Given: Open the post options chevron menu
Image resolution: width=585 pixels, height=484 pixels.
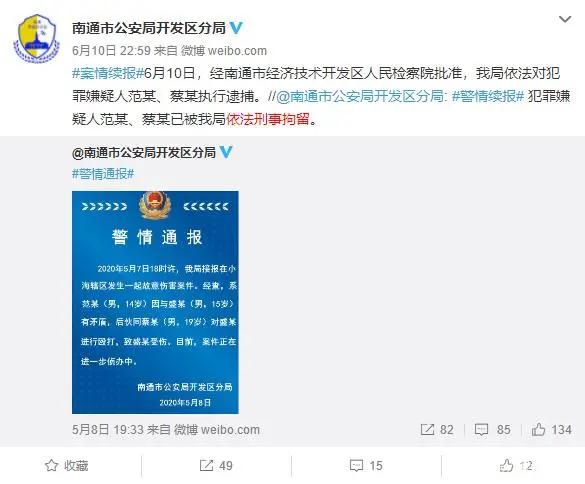Looking at the screenshot, I should 565,19.
